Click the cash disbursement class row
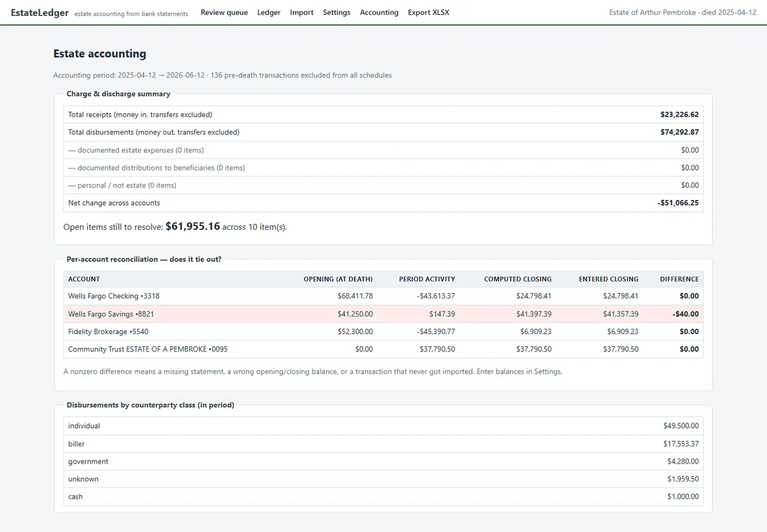The width and height of the screenshot is (767, 532). 383,497
